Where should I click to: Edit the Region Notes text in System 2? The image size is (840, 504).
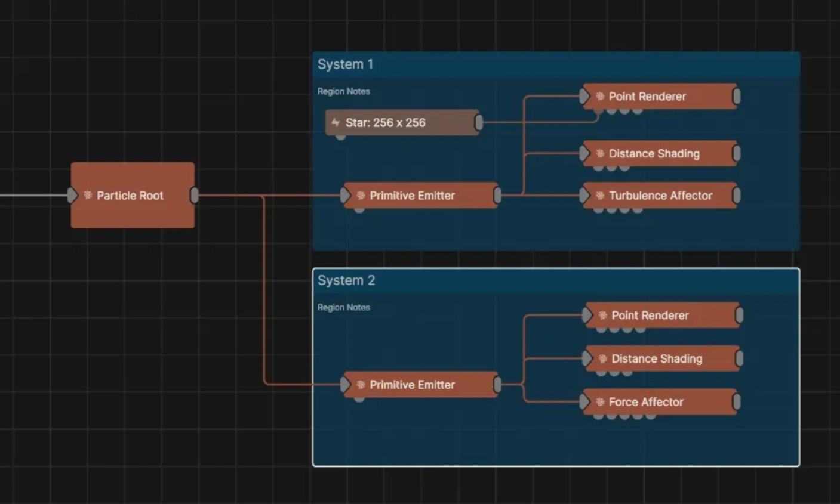coord(344,307)
